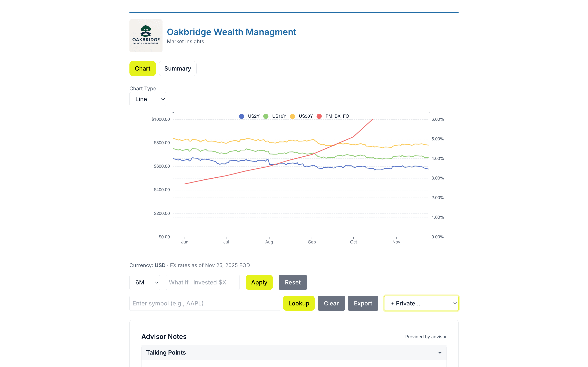Select the Chart tab
This screenshot has height=367, width=588.
[143, 69]
